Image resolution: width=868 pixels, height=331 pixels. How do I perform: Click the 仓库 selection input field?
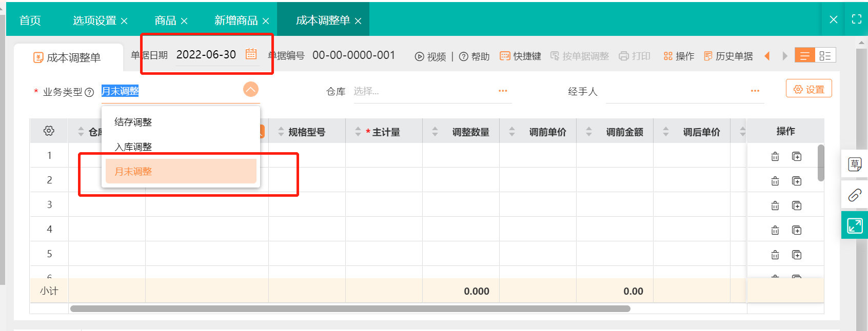tap(423, 91)
